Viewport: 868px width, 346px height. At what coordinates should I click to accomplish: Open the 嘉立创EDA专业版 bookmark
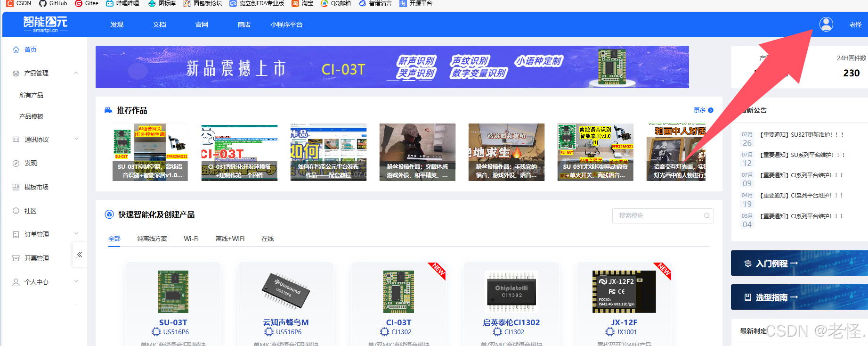[257, 3]
